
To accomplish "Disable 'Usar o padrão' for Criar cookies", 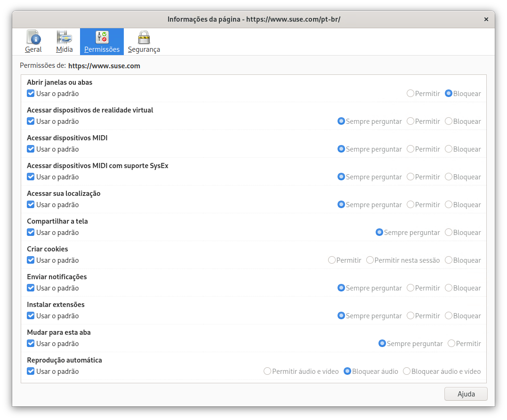I will coord(31,260).
